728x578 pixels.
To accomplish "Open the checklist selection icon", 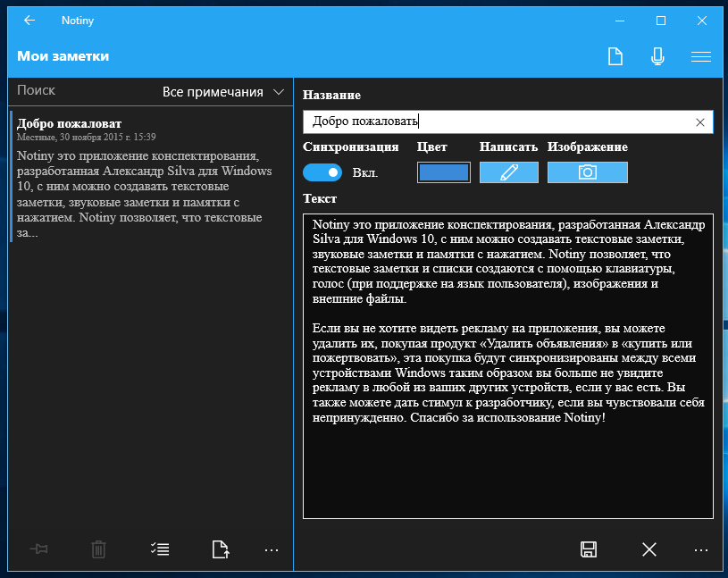I will (160, 549).
